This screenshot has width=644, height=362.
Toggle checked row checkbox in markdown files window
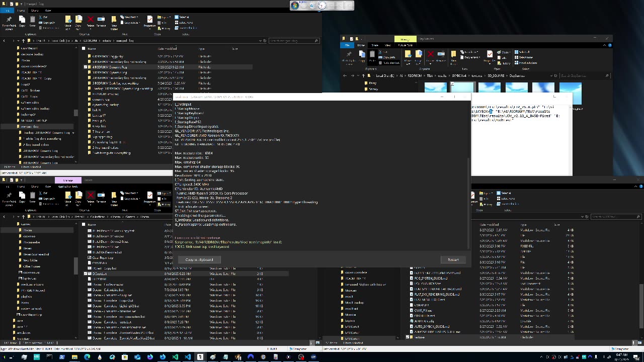click(x=408, y=337)
